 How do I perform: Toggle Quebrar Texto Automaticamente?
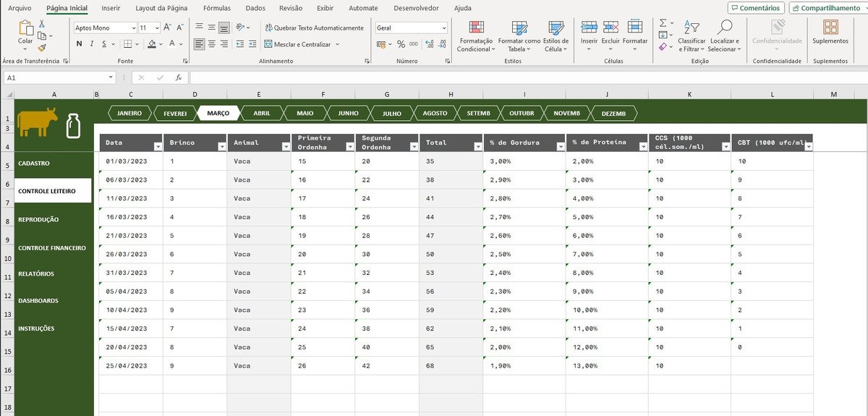314,27
